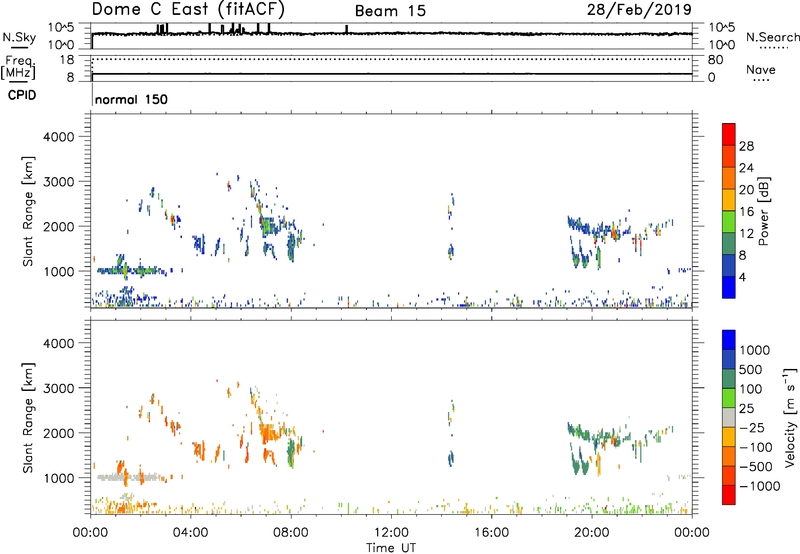Click the '4000' tick on the power panel
The height and width of the screenshot is (554, 800).
(58, 137)
